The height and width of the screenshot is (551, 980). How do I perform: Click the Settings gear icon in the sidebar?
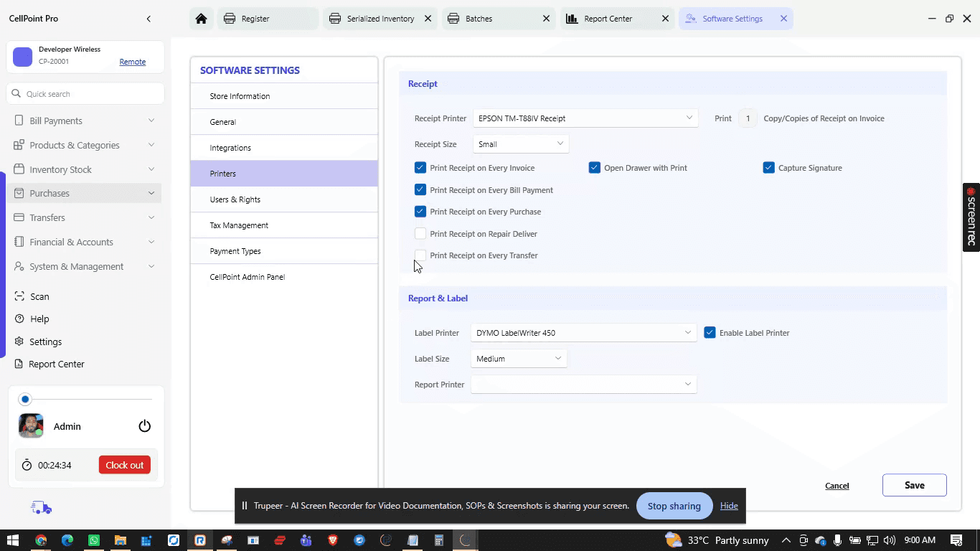click(x=19, y=342)
